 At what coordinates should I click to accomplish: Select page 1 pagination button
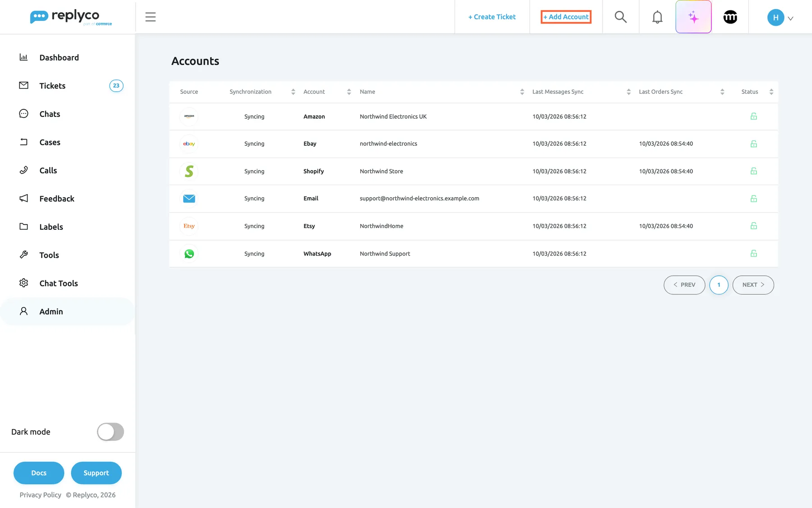point(719,285)
